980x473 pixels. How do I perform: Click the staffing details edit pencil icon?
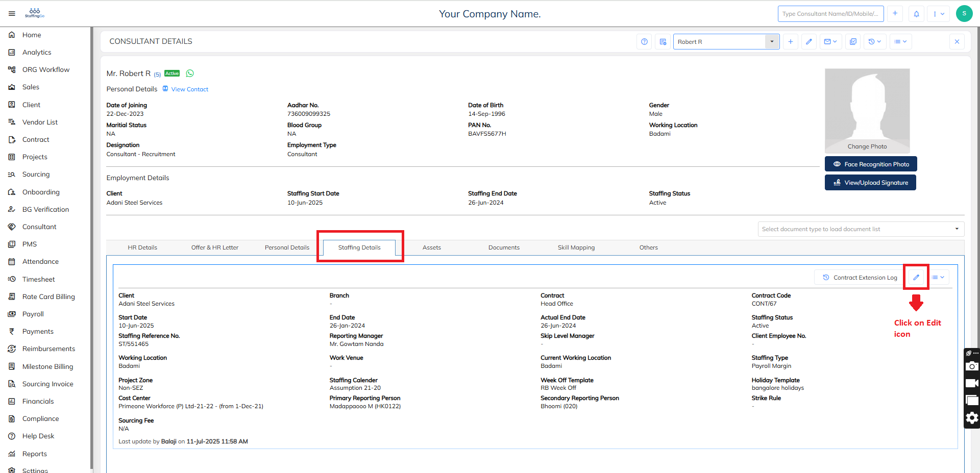coord(916,278)
